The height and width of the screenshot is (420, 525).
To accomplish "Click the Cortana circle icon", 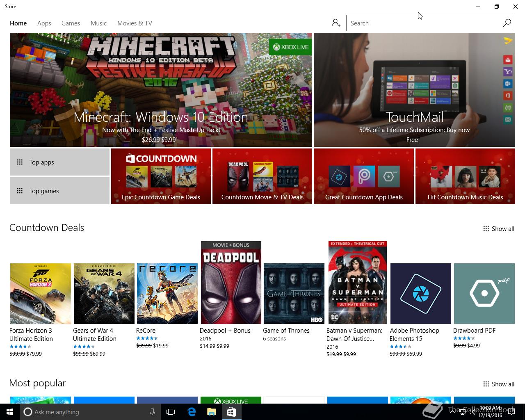I will pos(28,412).
